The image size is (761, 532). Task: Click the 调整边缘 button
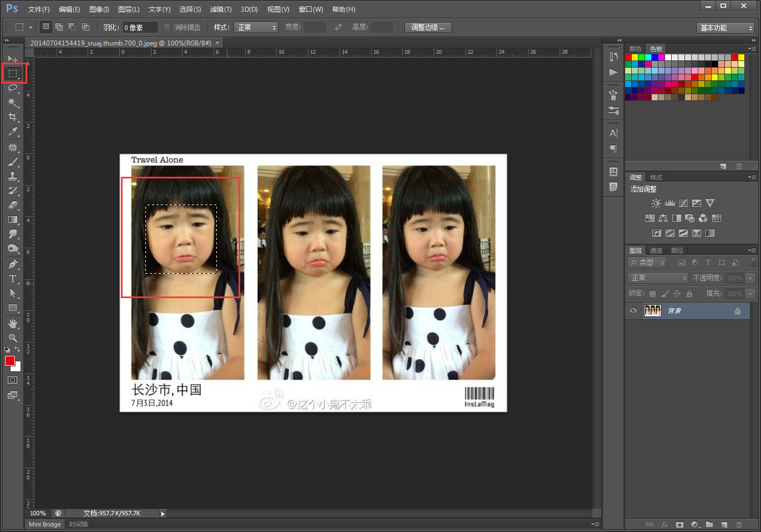[x=428, y=27]
